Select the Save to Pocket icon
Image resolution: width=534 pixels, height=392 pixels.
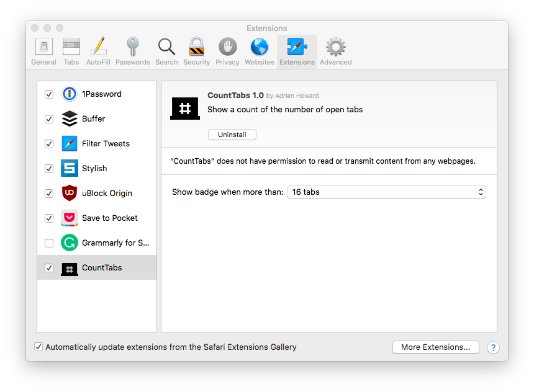click(70, 218)
